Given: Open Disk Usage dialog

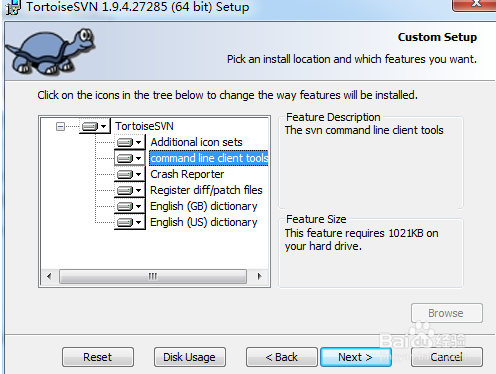Looking at the screenshot, I should [x=190, y=357].
